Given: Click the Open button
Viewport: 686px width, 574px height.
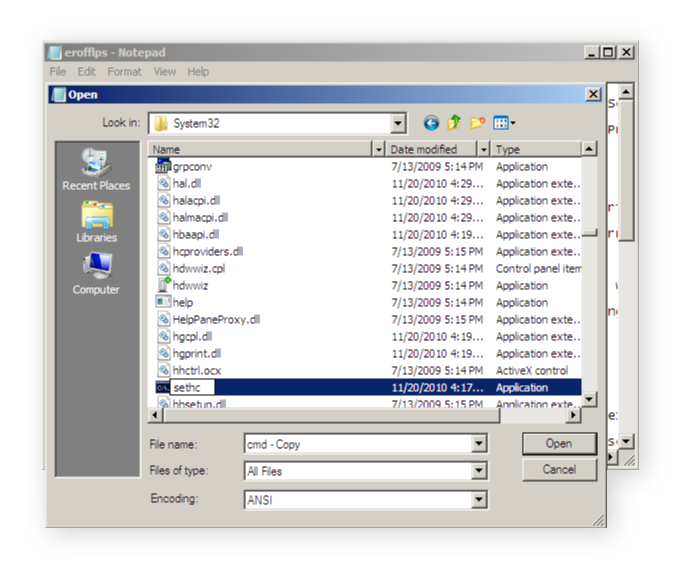Looking at the screenshot, I should [x=558, y=443].
